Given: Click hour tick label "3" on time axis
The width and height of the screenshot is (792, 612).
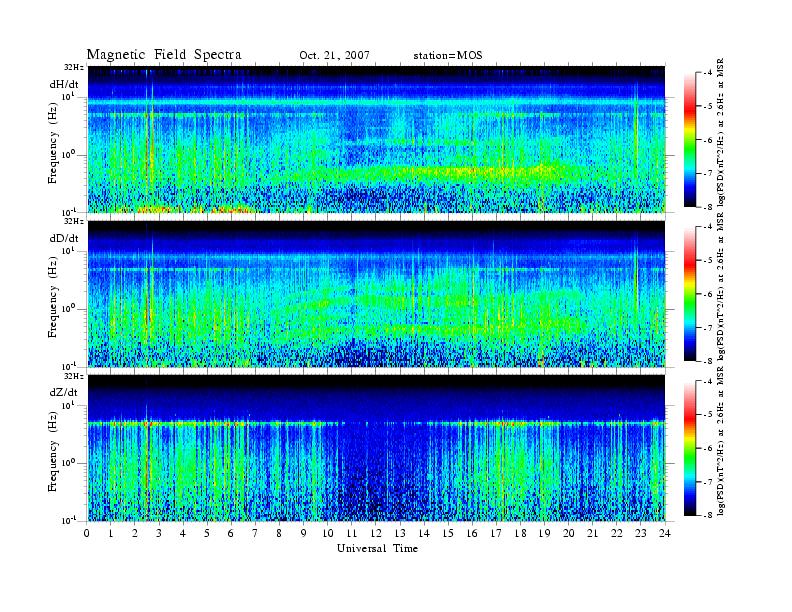Looking at the screenshot, I should pyautogui.click(x=159, y=533).
